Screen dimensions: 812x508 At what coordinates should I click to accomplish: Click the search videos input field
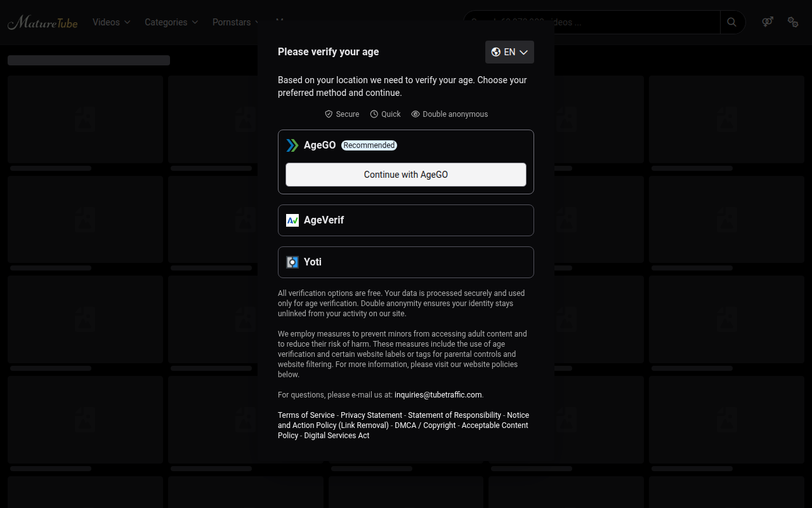click(592, 22)
